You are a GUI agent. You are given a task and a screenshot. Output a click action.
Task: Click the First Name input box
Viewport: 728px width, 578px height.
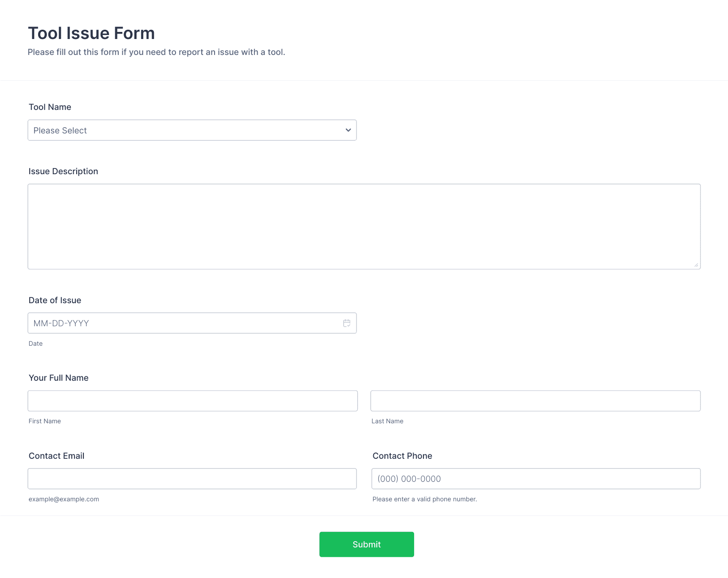coord(192,401)
